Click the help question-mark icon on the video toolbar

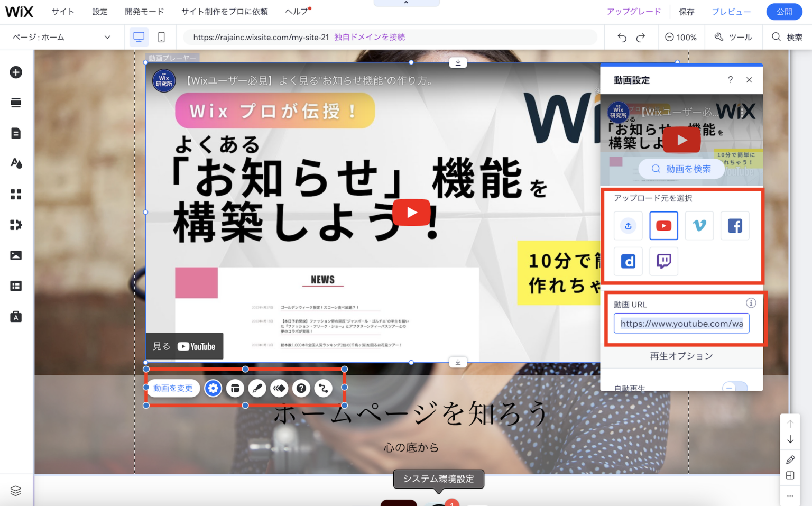301,388
